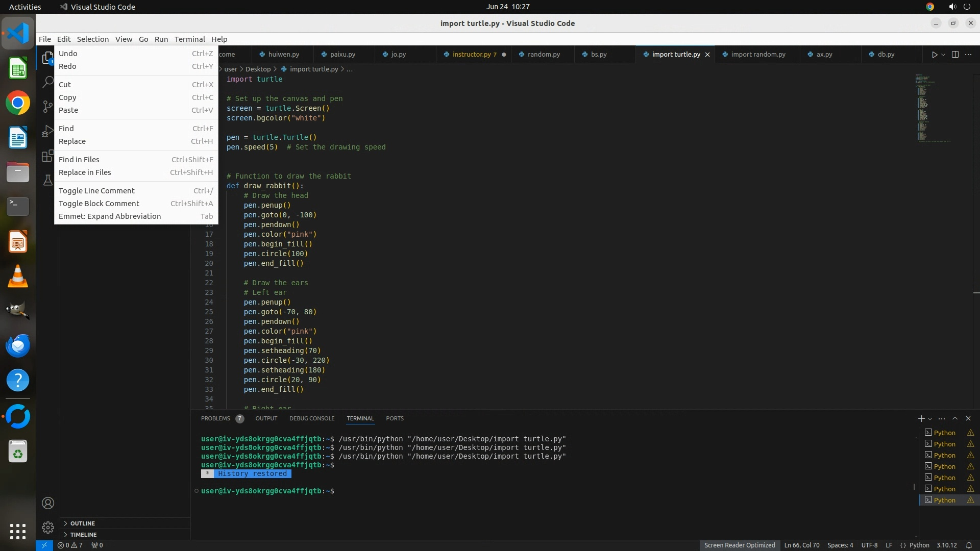Click the Split Editor Right icon
This screenshot has height=551, width=980.
click(x=955, y=55)
